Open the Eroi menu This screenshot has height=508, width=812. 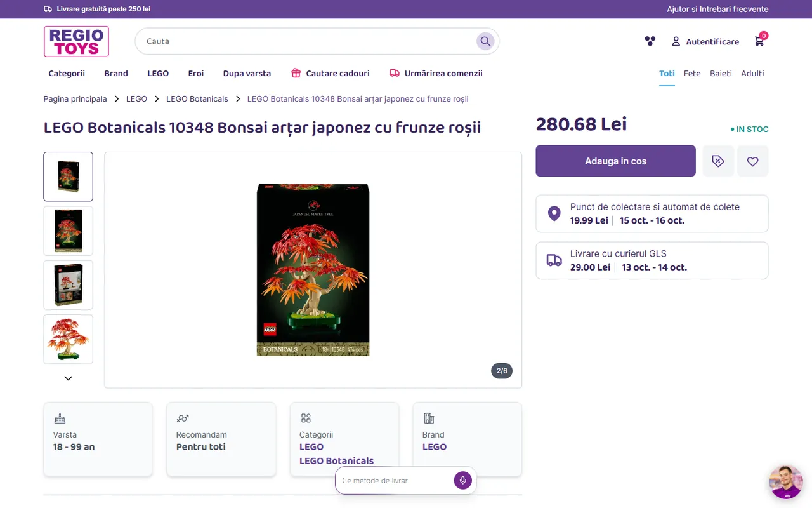pyautogui.click(x=196, y=74)
